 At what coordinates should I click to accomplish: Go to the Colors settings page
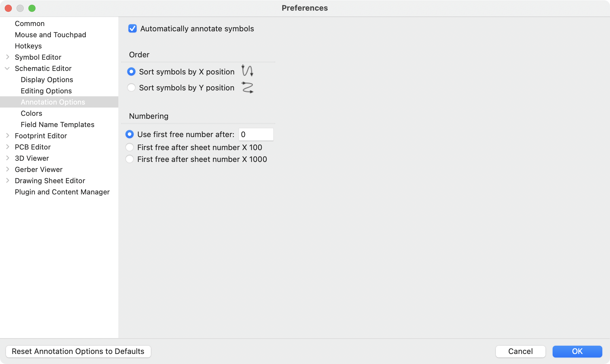coord(31,113)
